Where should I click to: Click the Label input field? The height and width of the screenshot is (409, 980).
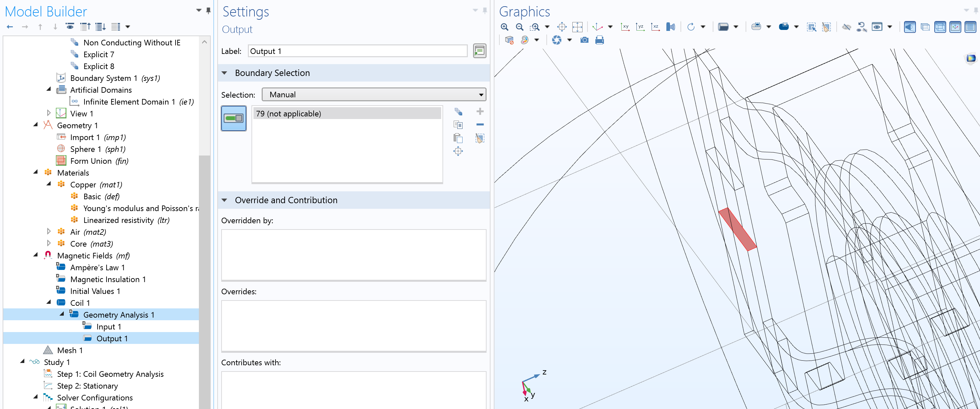pos(358,51)
